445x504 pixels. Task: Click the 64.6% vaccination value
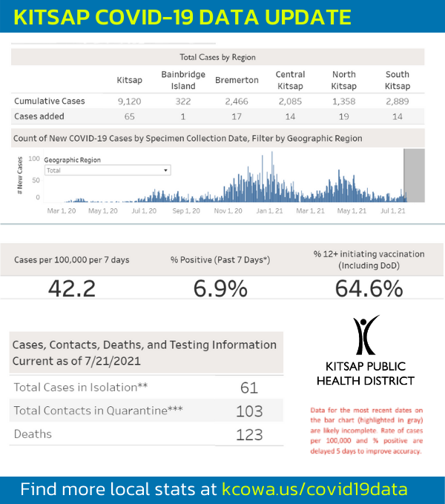pyautogui.click(x=369, y=288)
